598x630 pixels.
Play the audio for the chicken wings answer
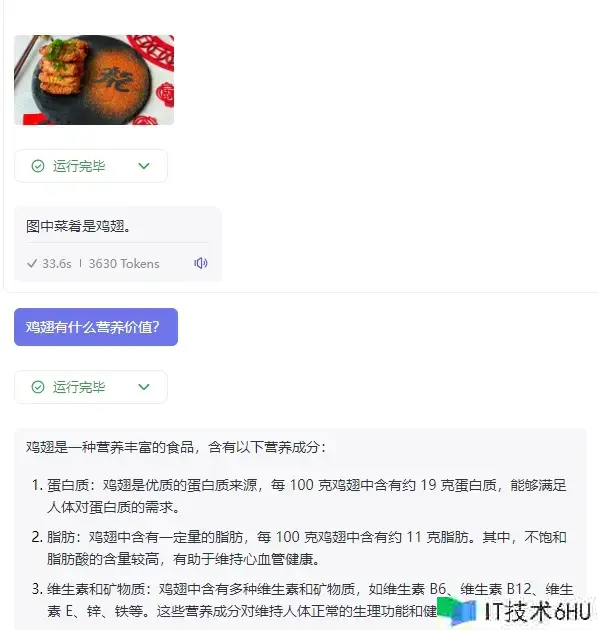click(x=201, y=263)
